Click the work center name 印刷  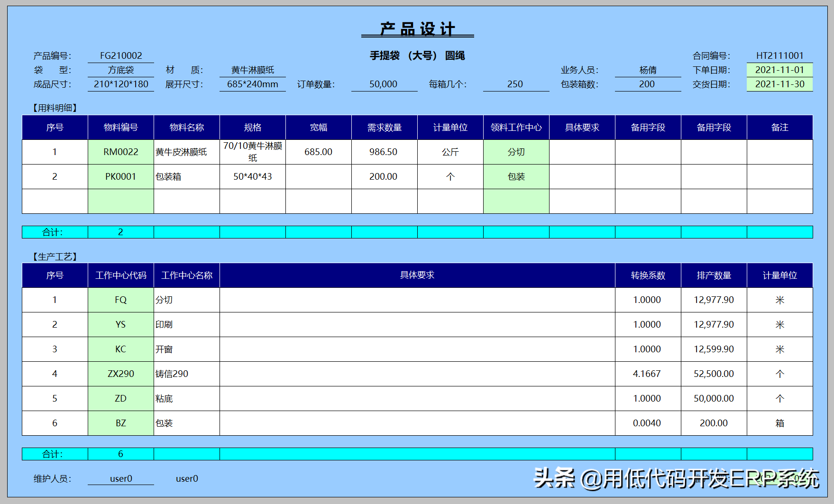(x=187, y=325)
